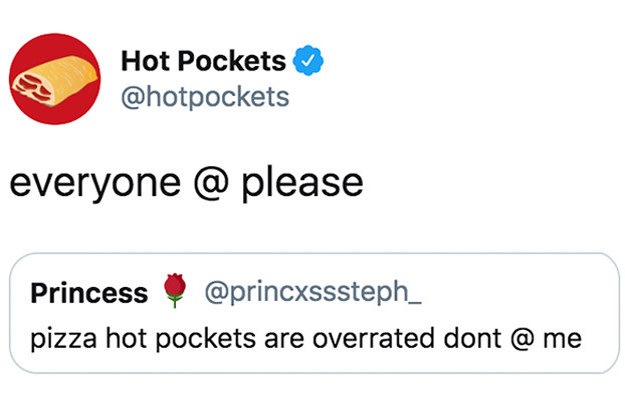Image resolution: width=625 pixels, height=415 pixels.
Task: Click the pepperoni slices in the avatar
Action: [x=33, y=89]
